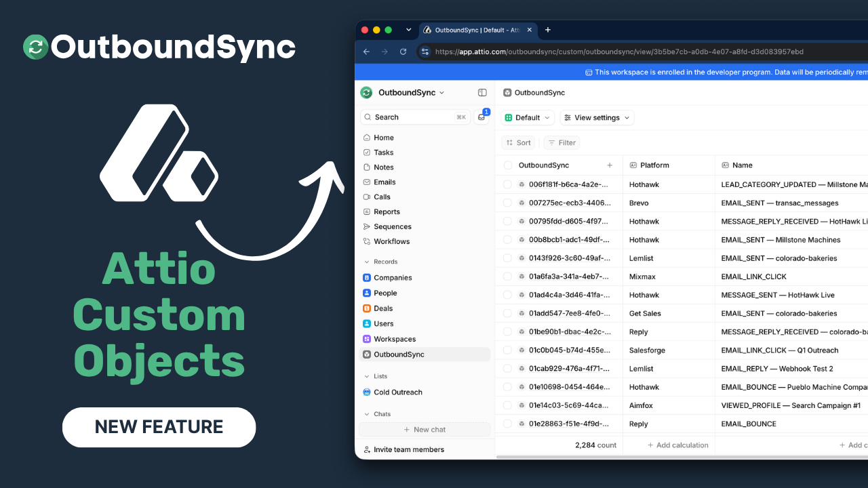Add calculation under Platform column
Viewport: 868px width, 488px height.
[x=677, y=445]
